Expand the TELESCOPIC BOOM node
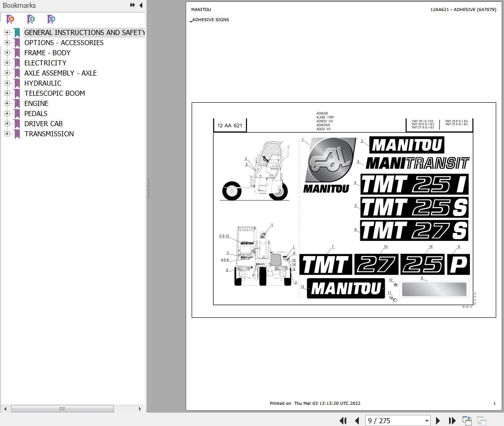 click(7, 93)
